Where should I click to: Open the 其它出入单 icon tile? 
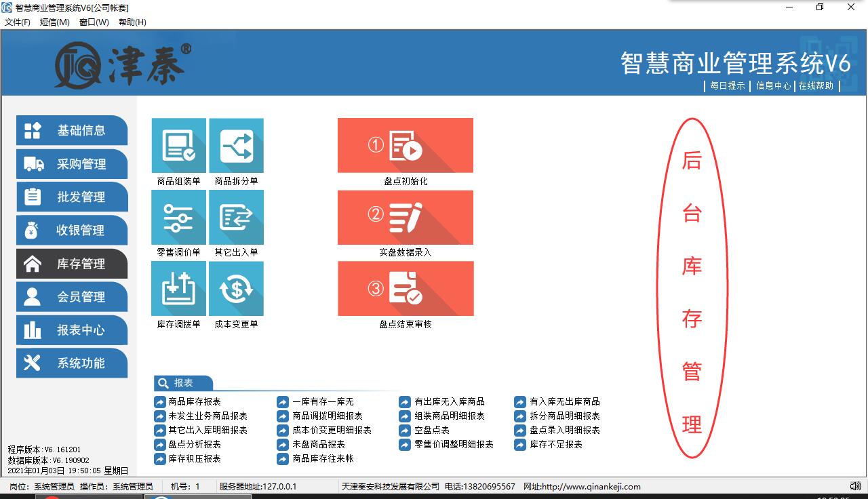236,217
